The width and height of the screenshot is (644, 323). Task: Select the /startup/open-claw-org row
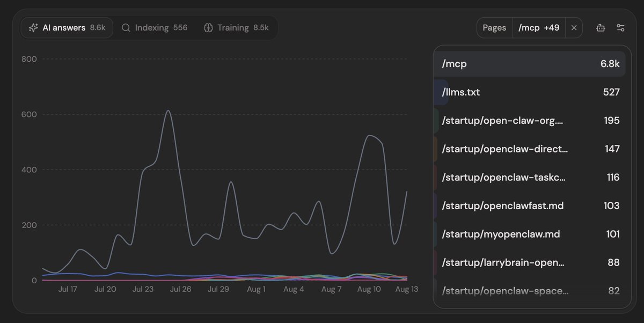530,121
